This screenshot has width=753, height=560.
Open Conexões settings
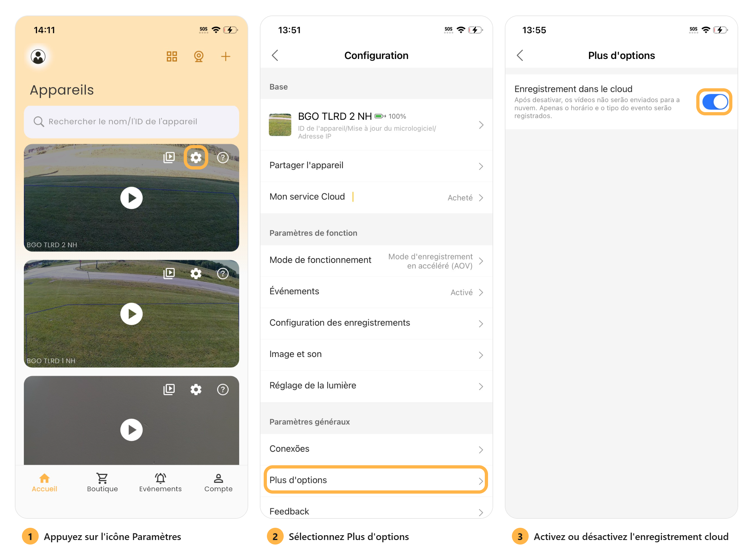tap(376, 449)
